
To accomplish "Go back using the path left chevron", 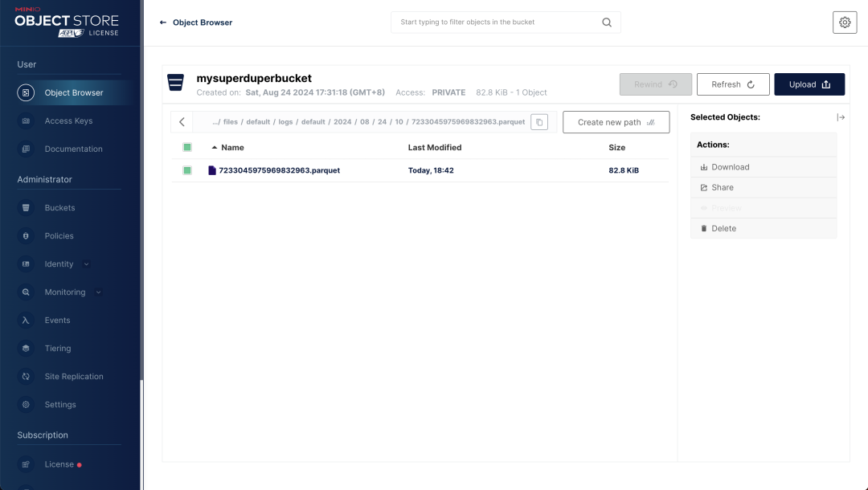I will pos(182,122).
